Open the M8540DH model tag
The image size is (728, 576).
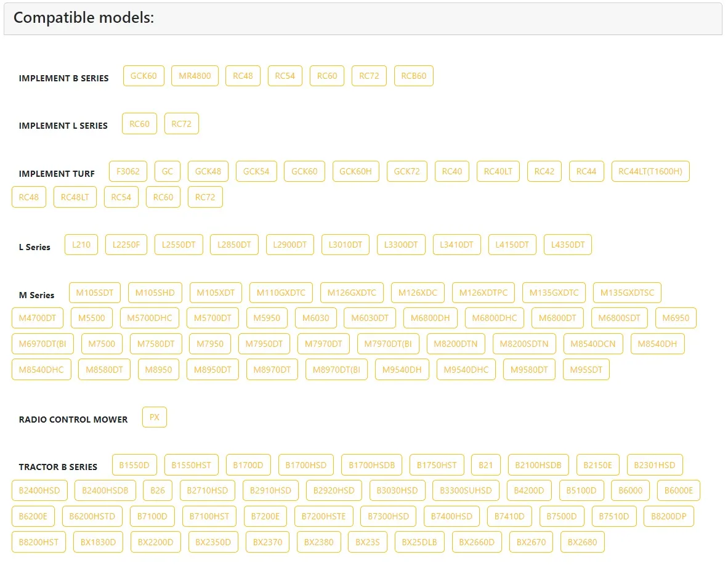click(657, 344)
